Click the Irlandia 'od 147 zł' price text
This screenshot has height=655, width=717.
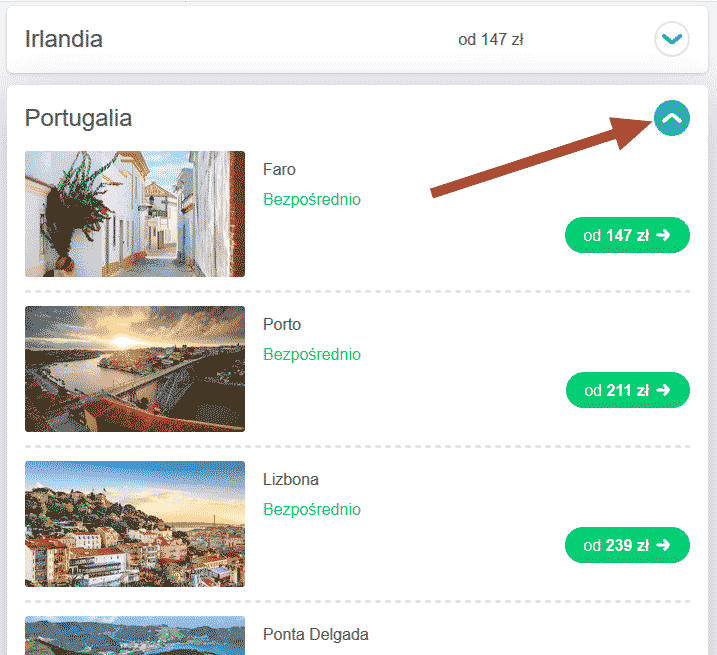(491, 40)
